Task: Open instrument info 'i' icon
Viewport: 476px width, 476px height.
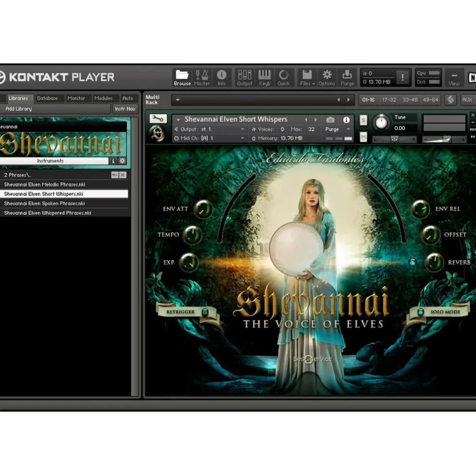Action: [x=346, y=119]
